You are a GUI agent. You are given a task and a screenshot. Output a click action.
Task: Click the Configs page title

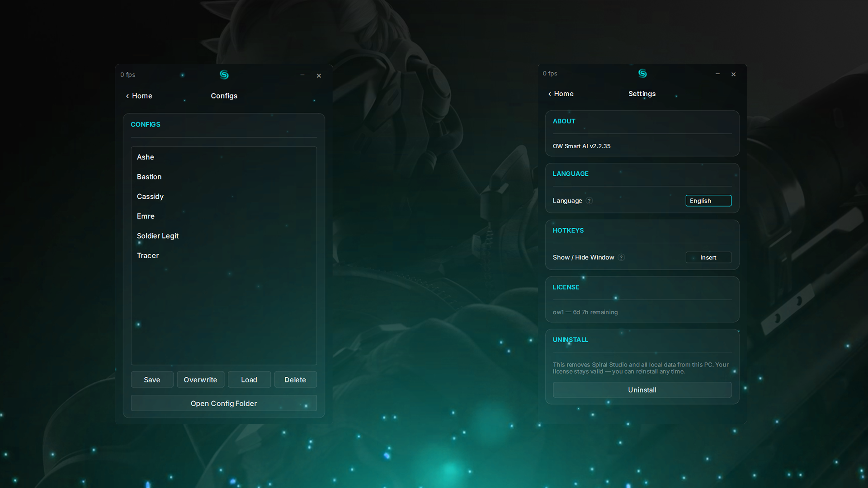coord(224,96)
